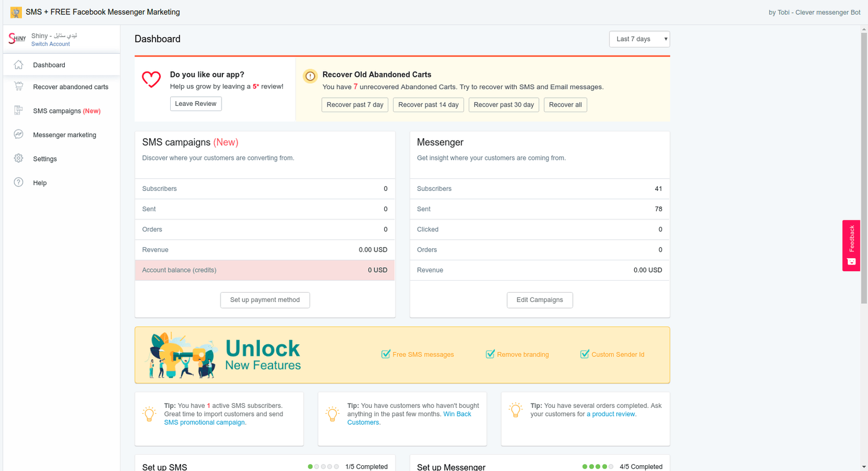The image size is (868, 471).
Task: Click the Remove branding checkmark
Action: (x=490, y=354)
